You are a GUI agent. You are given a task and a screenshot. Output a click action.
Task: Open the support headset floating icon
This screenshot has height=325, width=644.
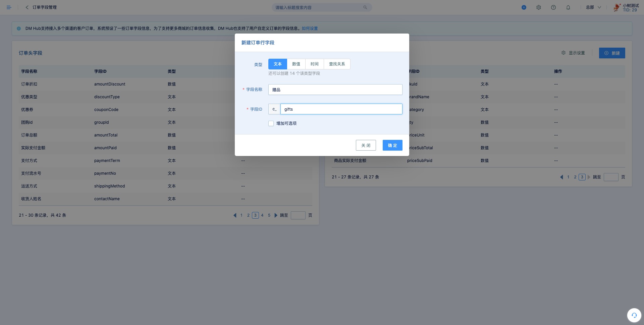[634, 315]
